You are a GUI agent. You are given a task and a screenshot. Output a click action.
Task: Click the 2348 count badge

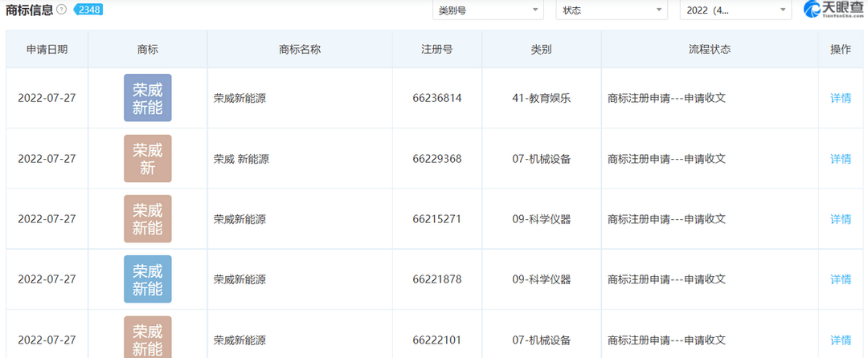[x=88, y=10]
